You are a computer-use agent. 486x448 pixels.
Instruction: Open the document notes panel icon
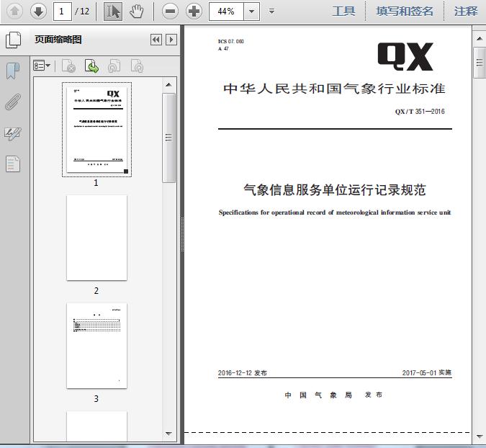pyautogui.click(x=13, y=163)
